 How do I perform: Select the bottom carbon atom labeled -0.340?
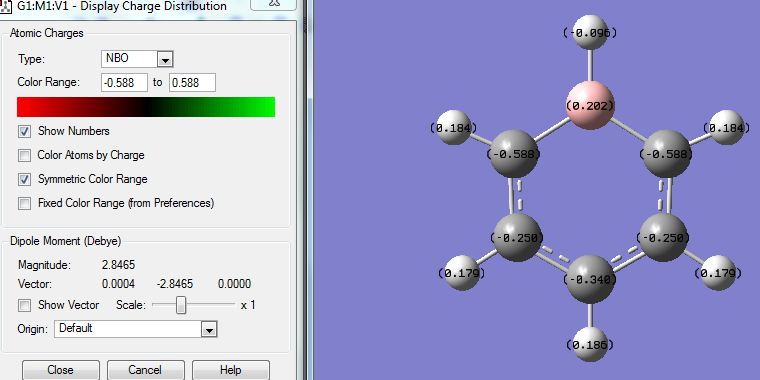click(590, 280)
